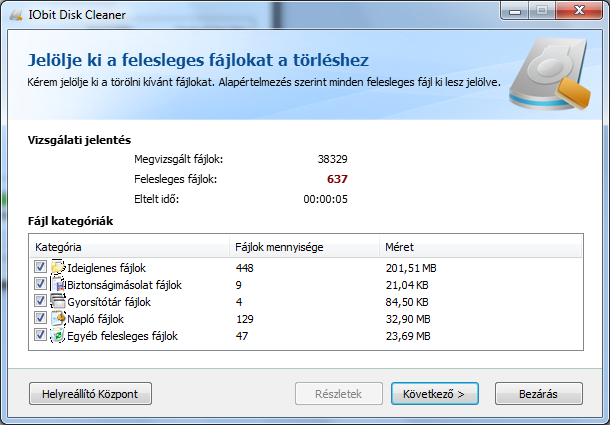Viewport: 610px width, 425px height.
Task: Click the IObit Disk Cleaner title bar icon
Action: tap(16, 15)
